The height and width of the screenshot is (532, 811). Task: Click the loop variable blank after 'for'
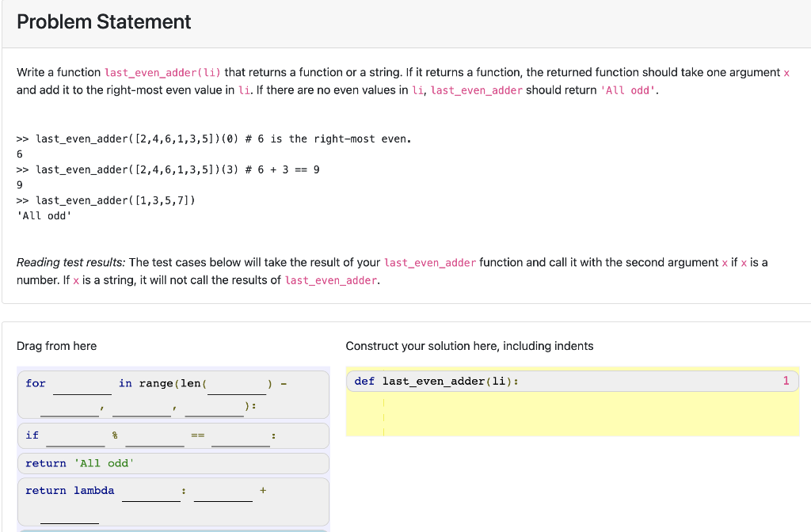coord(82,386)
